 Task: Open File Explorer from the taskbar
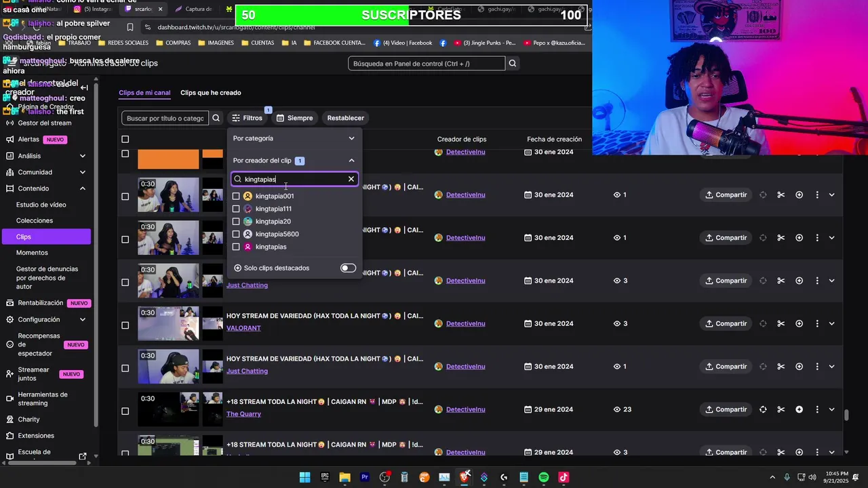tap(344, 477)
